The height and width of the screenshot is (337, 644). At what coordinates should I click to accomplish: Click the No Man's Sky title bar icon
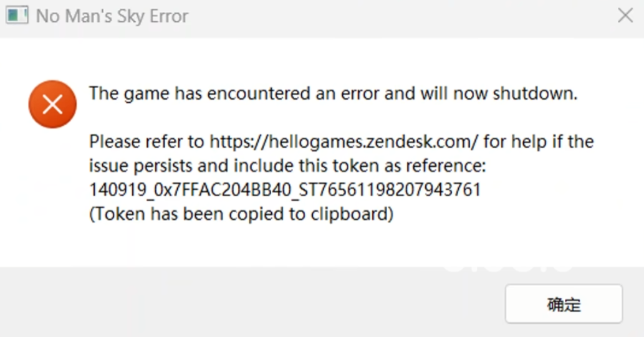pyautogui.click(x=17, y=16)
